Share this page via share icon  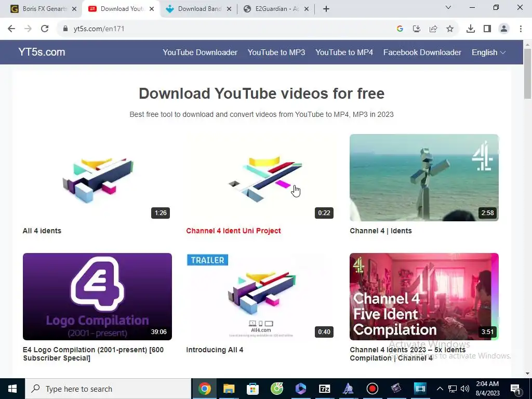(433, 29)
